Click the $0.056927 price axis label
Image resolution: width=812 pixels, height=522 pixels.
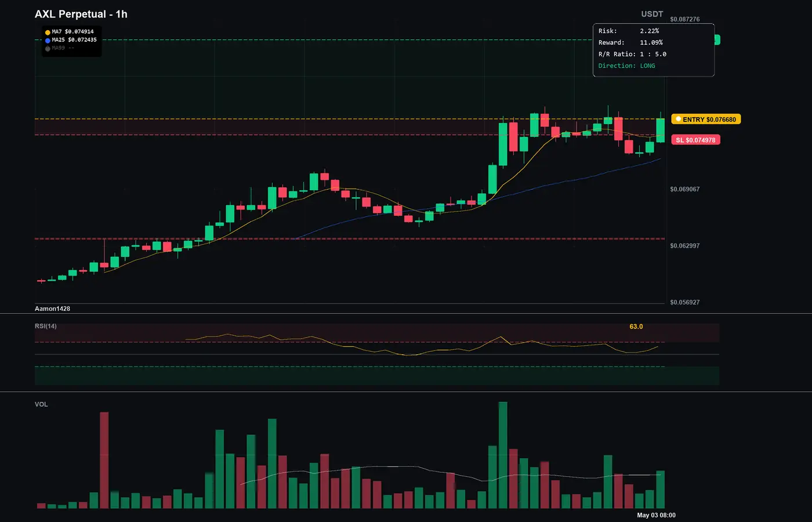tap(684, 302)
